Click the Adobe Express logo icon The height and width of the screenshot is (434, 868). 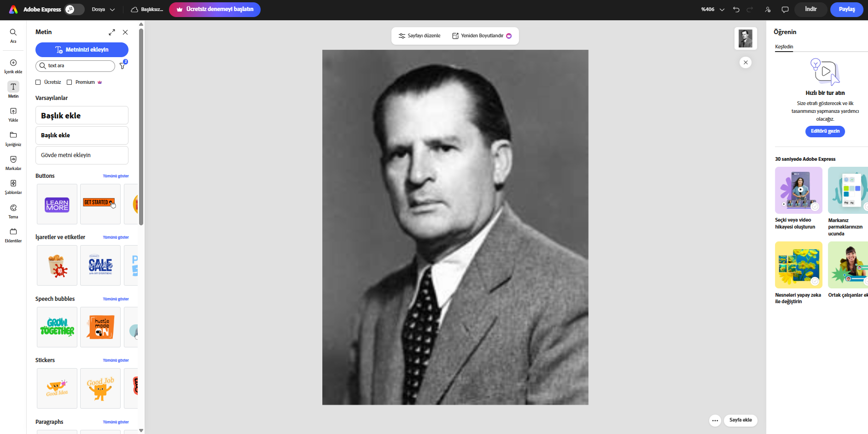(13, 9)
